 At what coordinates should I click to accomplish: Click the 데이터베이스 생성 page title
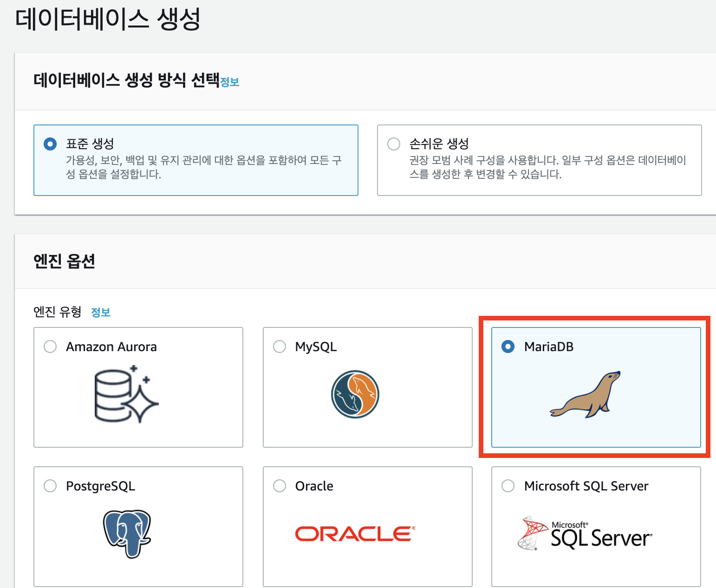pyautogui.click(x=108, y=19)
